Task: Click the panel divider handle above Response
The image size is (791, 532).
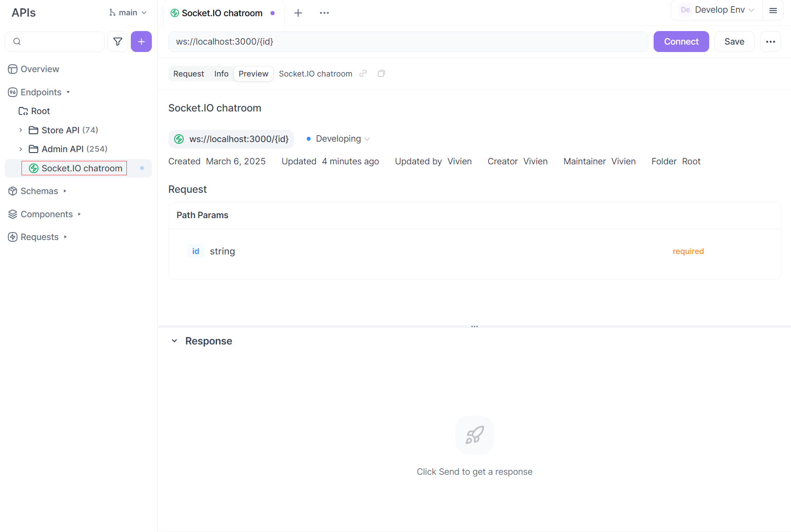Action: click(x=474, y=327)
